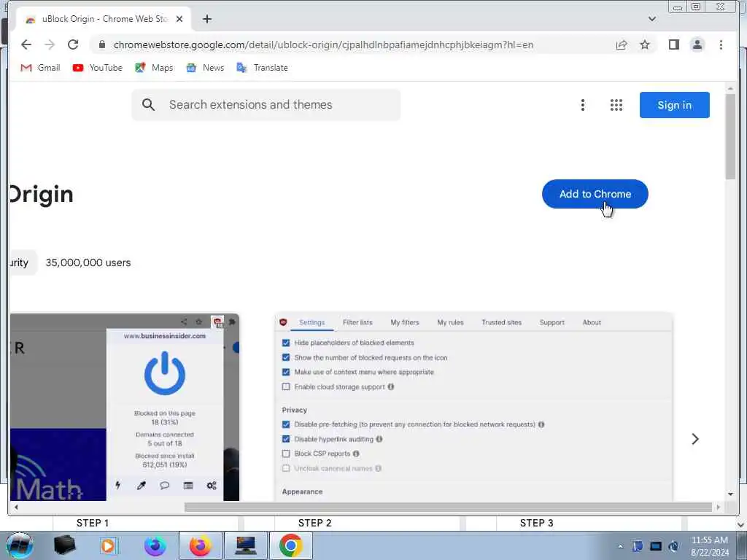Select Settings tab in screenshot
The width and height of the screenshot is (747, 560).
pyautogui.click(x=312, y=322)
